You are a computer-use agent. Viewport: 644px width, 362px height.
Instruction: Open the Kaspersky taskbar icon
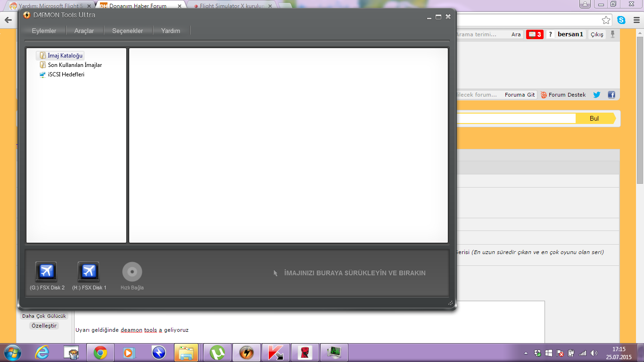pos(275,353)
